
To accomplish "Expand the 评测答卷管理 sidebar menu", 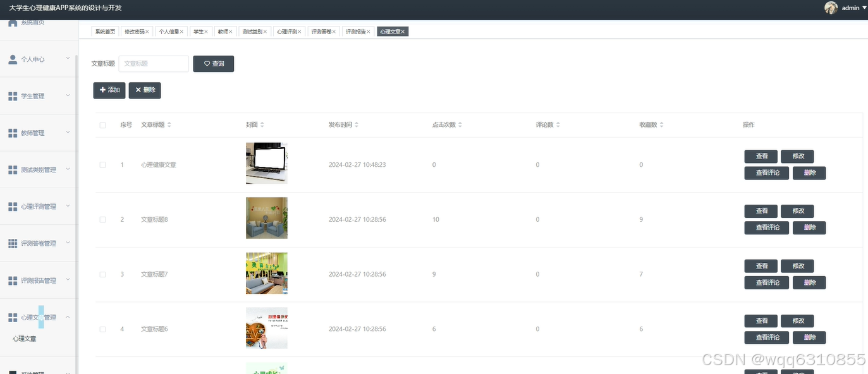I will (68, 243).
